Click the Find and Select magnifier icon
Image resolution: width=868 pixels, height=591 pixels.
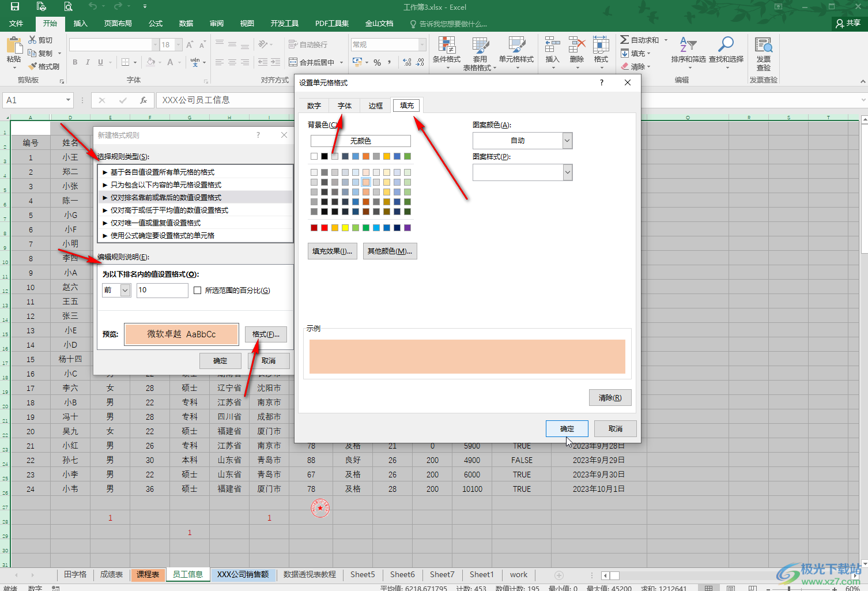point(726,45)
